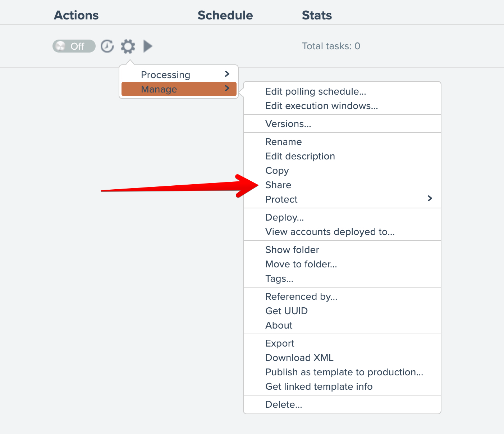Viewport: 504px width, 434px height.
Task: Choose Copy from the menu
Action: 277,171
